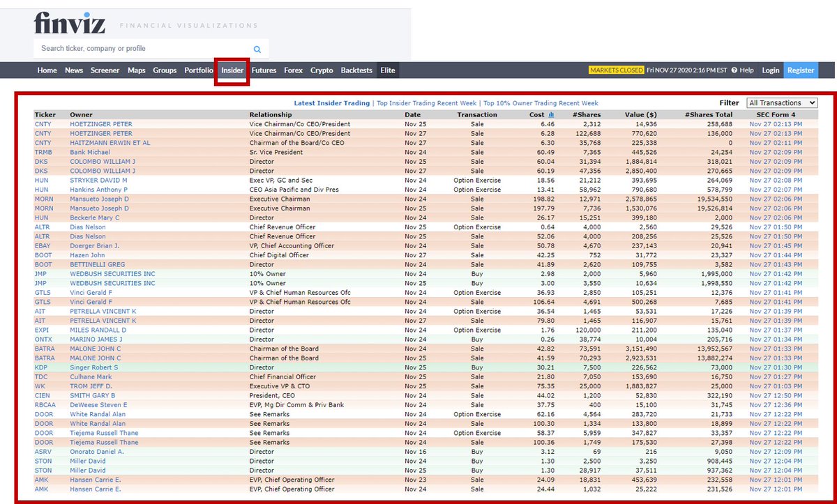Open the ASRV ticker link
Screen dimensions: 837x504
pyautogui.click(x=43, y=452)
